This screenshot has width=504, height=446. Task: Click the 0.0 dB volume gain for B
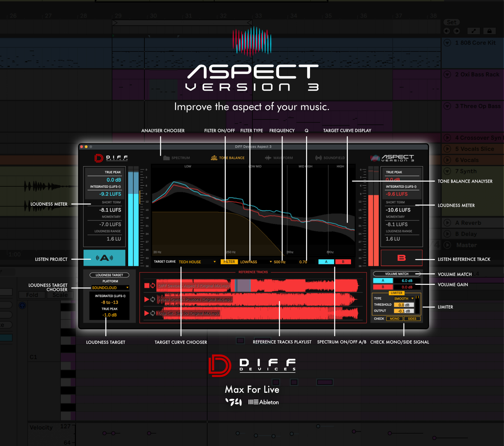(407, 287)
